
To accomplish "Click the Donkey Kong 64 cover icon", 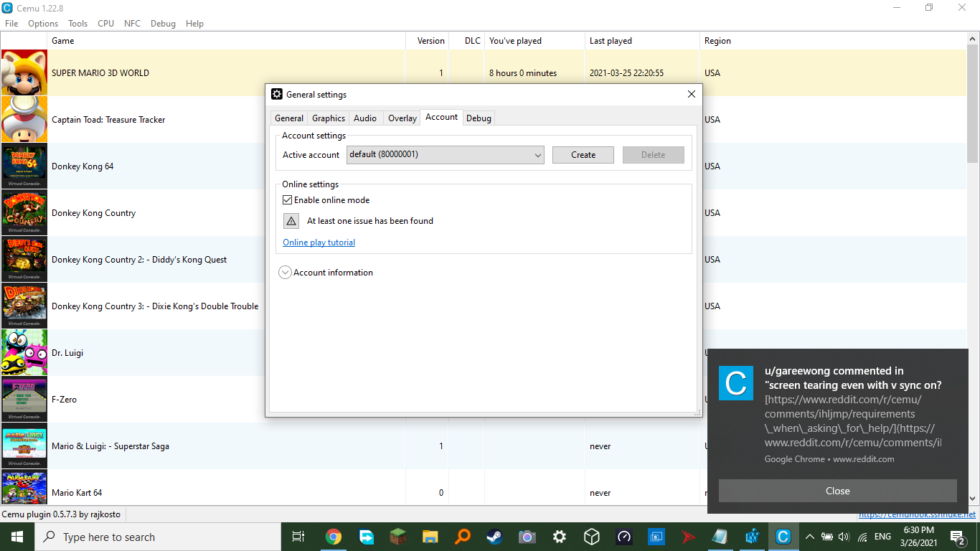I will tap(24, 166).
